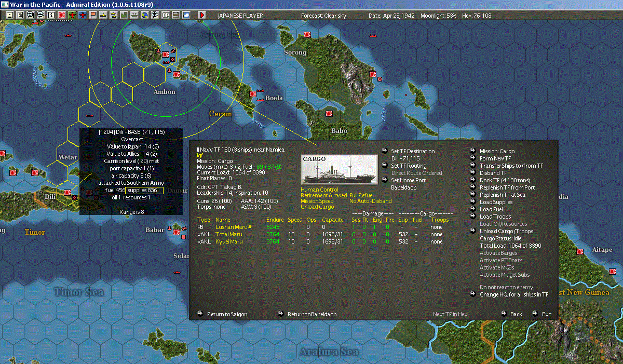
Task: Click Transfer Ships to/from TF
Action: 511,166
